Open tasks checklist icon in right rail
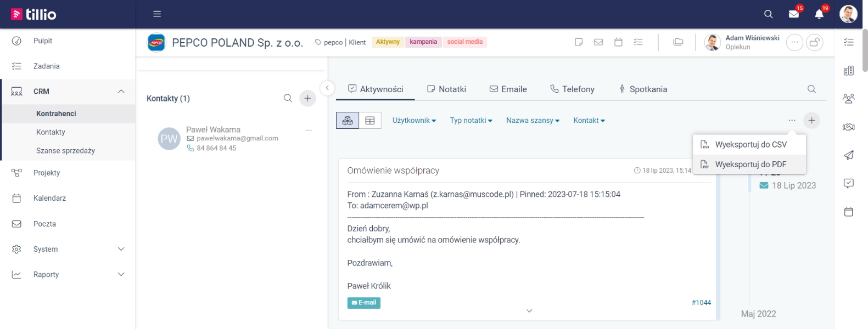 pyautogui.click(x=849, y=42)
